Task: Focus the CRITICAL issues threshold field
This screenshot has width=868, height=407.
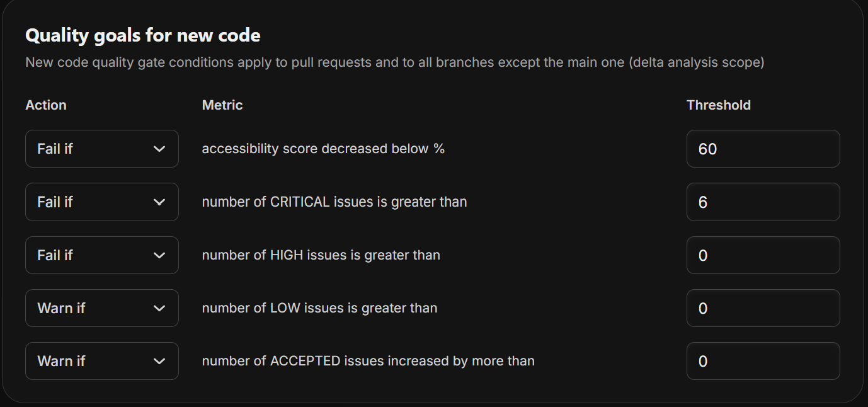Action: coord(763,202)
